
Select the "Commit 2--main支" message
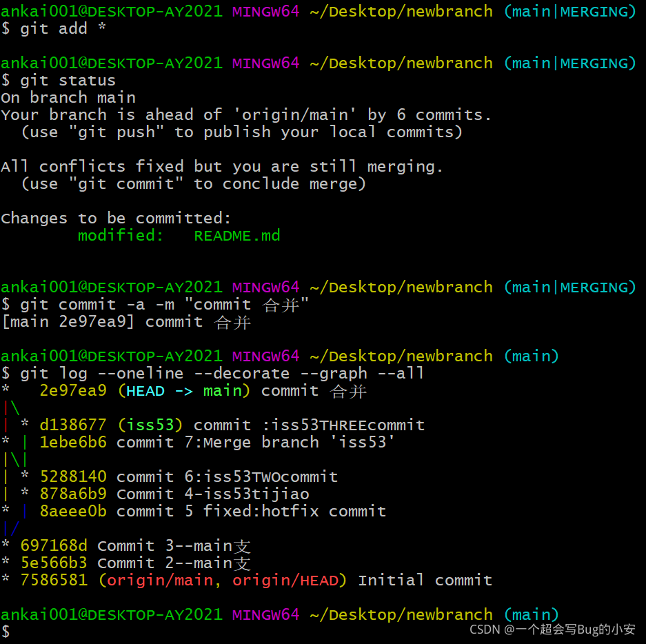click(x=174, y=563)
